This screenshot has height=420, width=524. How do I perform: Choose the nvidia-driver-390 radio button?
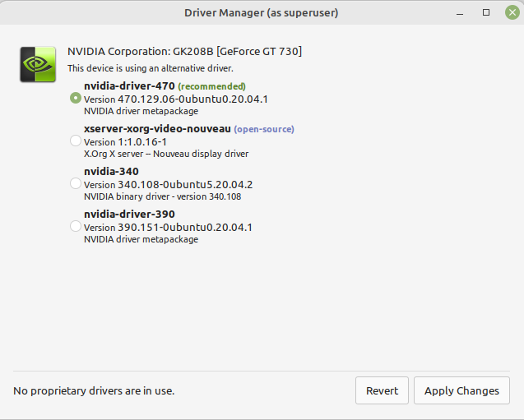pyautogui.click(x=76, y=226)
